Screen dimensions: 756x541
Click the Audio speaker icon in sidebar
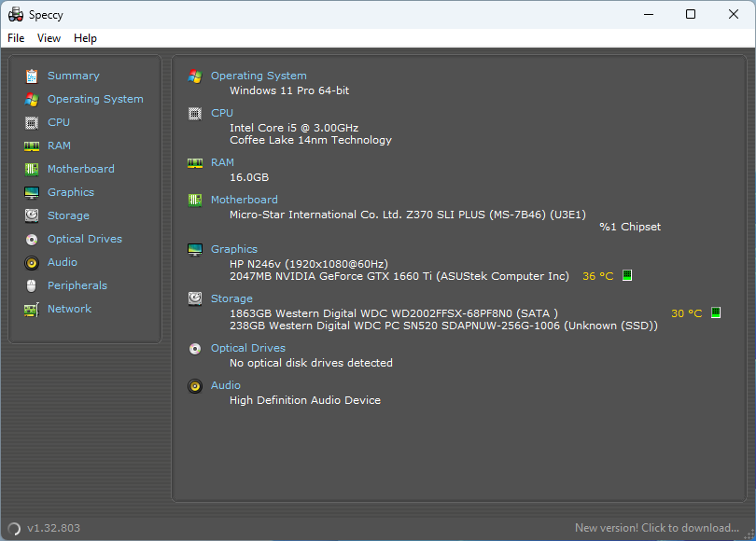pyautogui.click(x=32, y=262)
